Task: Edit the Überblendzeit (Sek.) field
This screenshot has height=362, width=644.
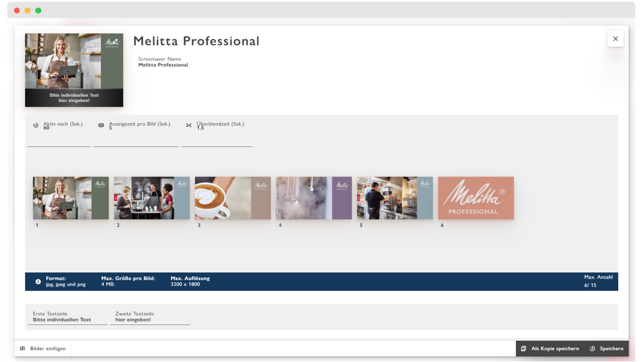Action: [216, 133]
